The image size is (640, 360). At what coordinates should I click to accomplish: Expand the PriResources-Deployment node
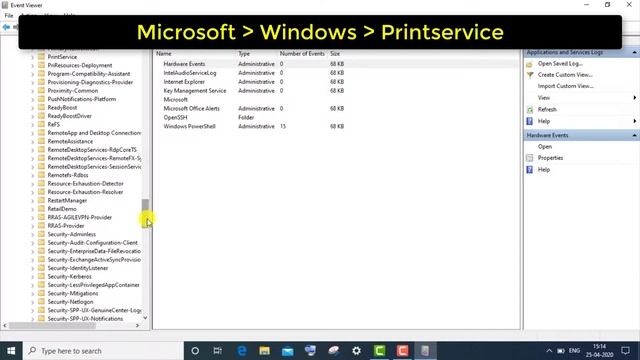33,65
